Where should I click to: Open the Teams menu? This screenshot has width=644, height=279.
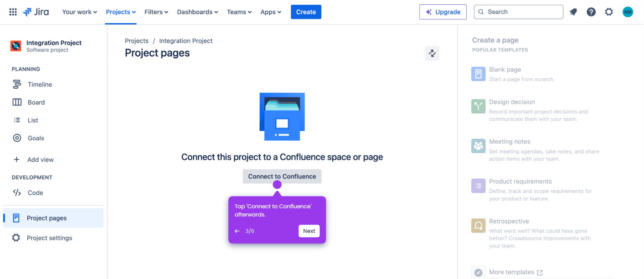pos(239,12)
